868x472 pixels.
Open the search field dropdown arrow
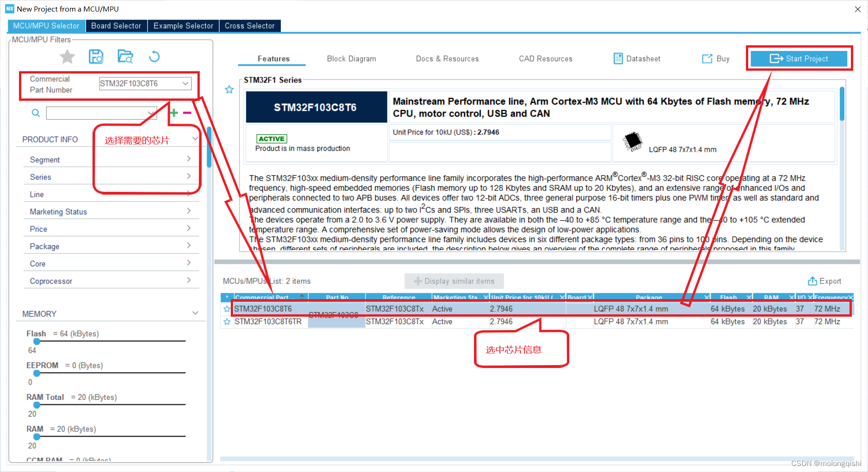(x=151, y=113)
